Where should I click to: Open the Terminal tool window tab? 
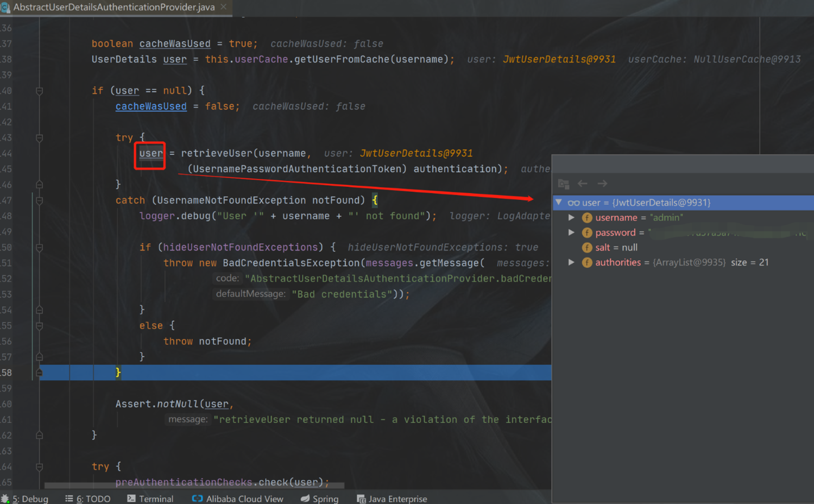[x=150, y=499]
